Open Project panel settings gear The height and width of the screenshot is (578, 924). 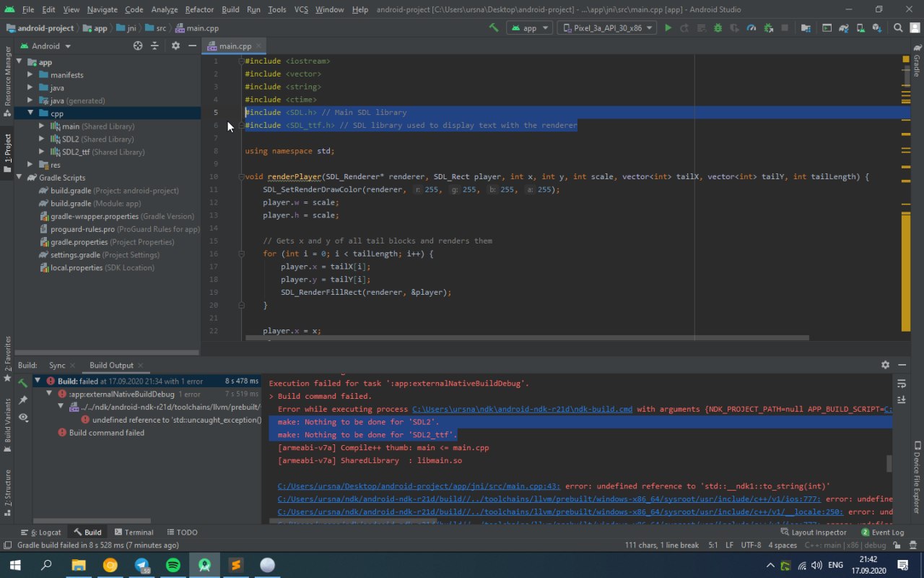click(175, 46)
